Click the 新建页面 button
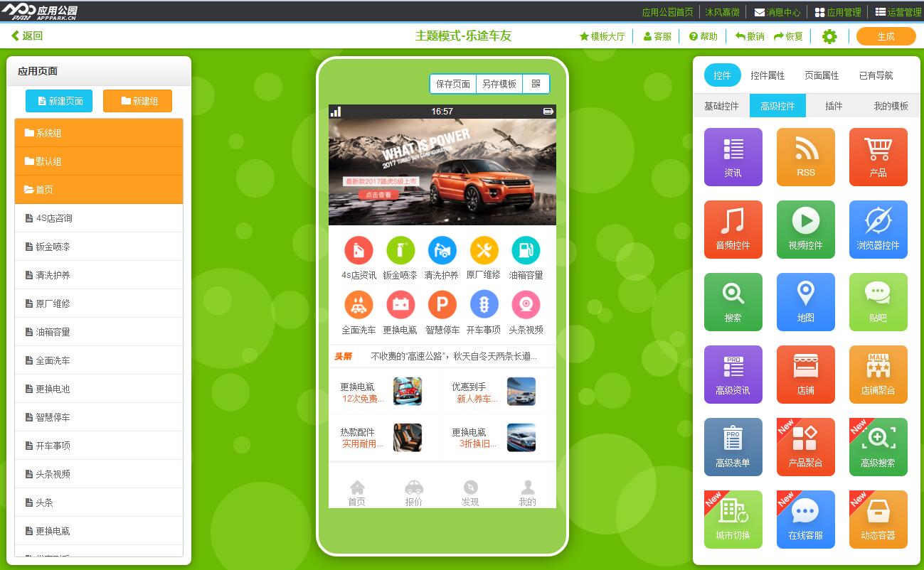The image size is (924, 570). [x=59, y=101]
